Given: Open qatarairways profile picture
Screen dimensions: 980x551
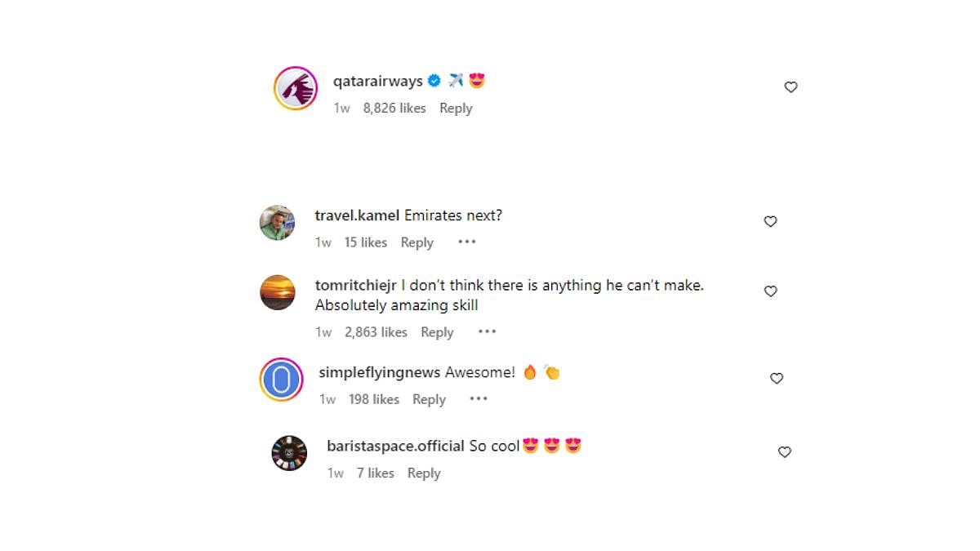Looking at the screenshot, I should tap(296, 88).
